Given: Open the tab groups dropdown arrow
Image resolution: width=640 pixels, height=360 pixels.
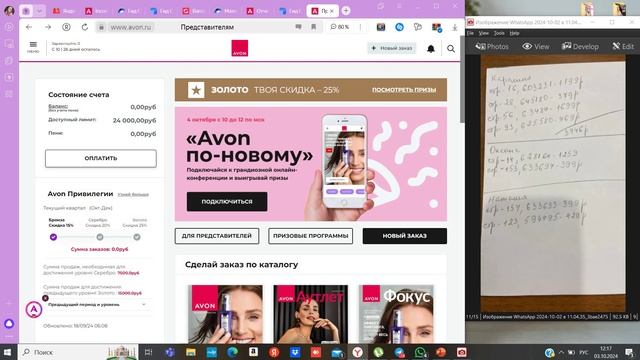Looking at the screenshot, I should (39, 11).
